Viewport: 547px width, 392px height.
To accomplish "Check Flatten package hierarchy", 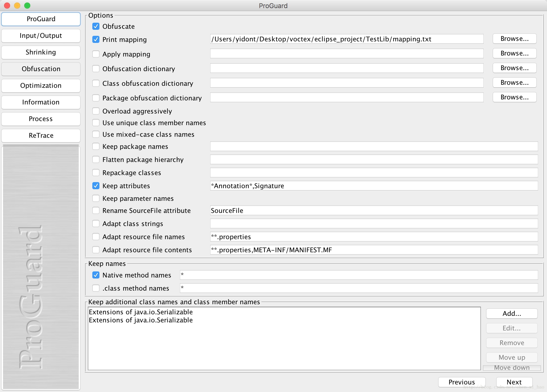I will 96,159.
